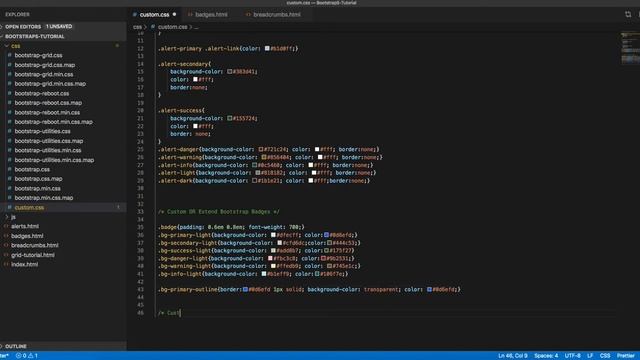640x360 pixels.
Task: Click Ln 46, Col 9 cursor position
Action: point(513,356)
